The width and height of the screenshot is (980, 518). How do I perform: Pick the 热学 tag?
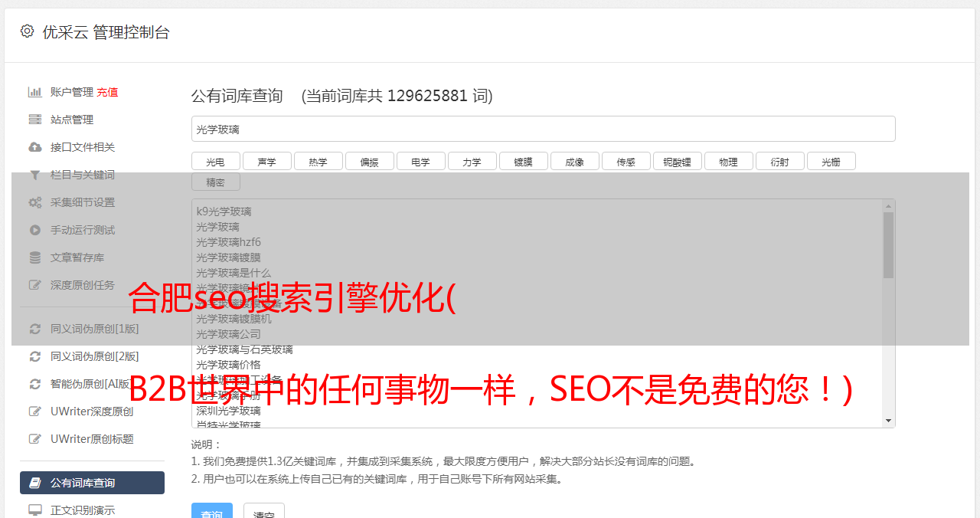tap(318, 161)
